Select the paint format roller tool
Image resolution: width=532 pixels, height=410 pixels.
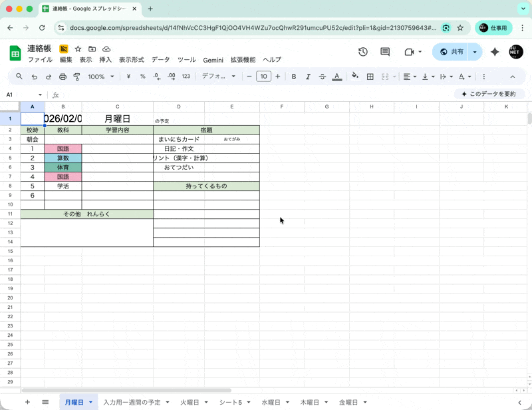pyautogui.click(x=77, y=77)
